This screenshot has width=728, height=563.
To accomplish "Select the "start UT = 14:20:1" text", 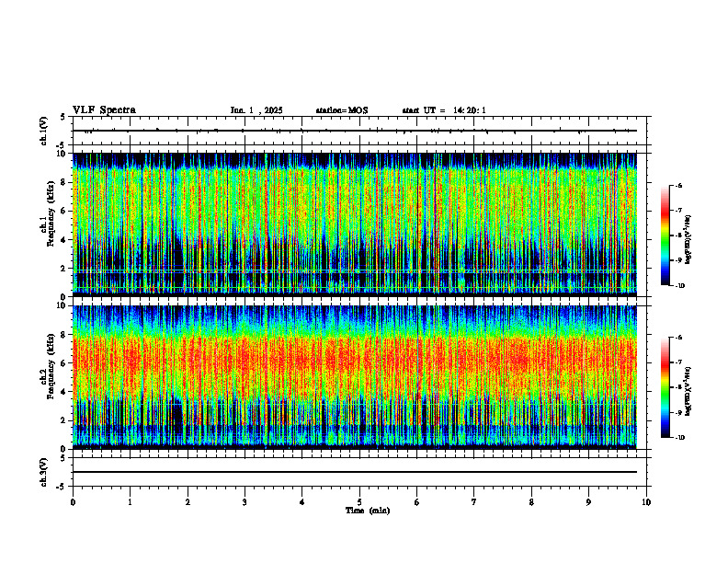I will (x=444, y=110).
